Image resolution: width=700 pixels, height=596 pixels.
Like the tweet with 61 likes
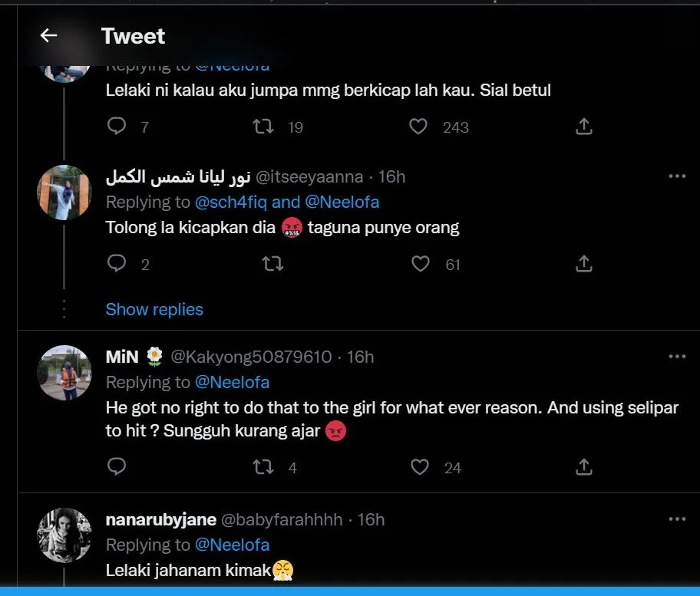coord(421,264)
